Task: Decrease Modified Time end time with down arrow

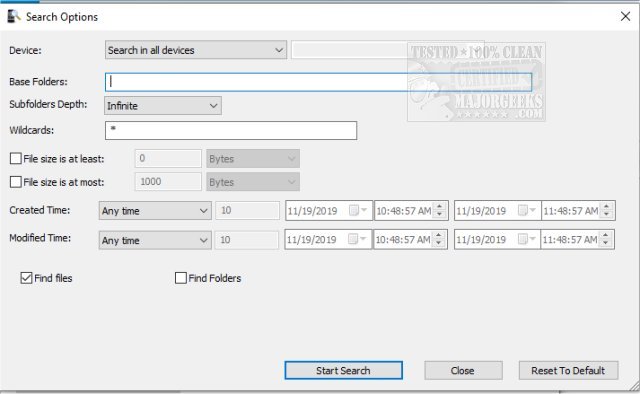Action: pos(606,243)
